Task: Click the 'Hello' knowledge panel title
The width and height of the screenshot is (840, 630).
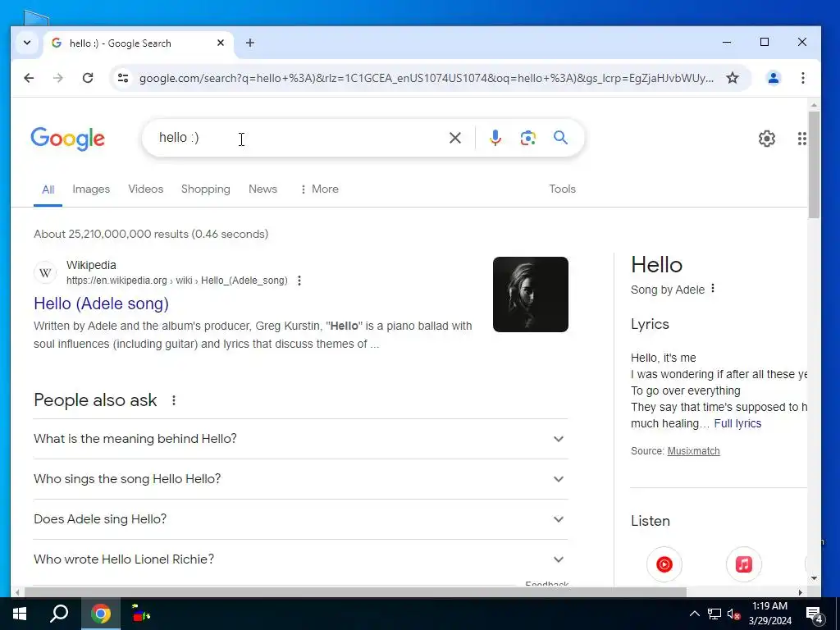Action: point(657,265)
